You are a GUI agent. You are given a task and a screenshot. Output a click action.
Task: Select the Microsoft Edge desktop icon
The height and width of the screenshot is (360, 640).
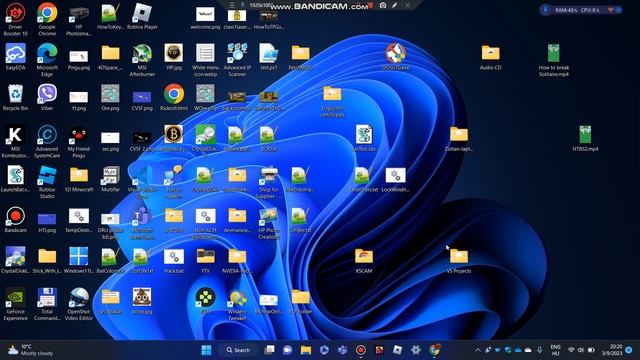click(47, 60)
